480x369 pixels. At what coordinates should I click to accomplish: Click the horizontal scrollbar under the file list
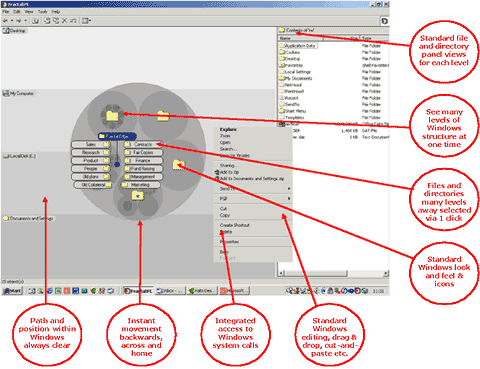point(333,273)
